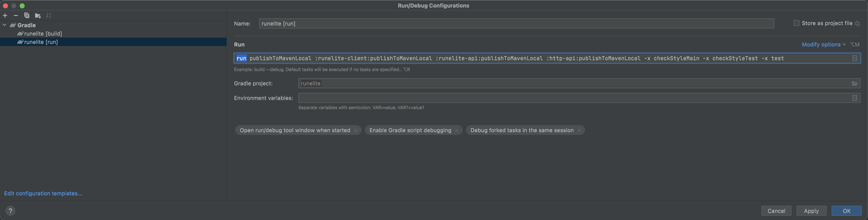Remove 'Enable Gradle script debugging' option
The height and width of the screenshot is (220, 868).
(457, 130)
